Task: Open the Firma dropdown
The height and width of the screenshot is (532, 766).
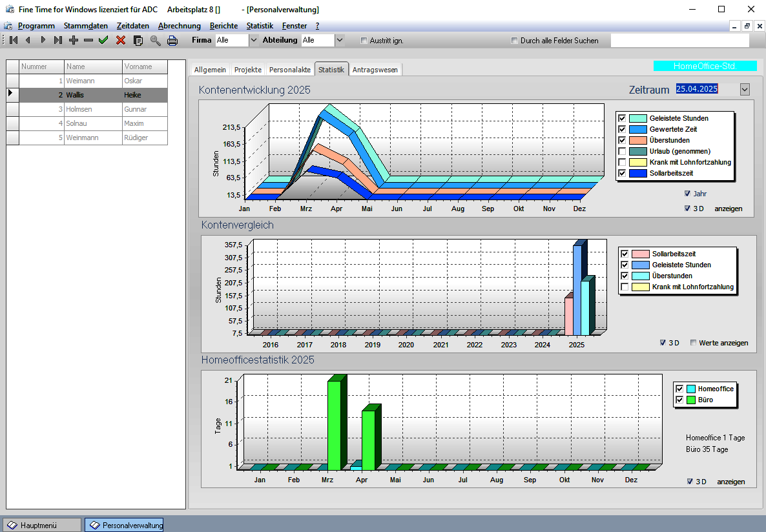Action: pyautogui.click(x=254, y=40)
